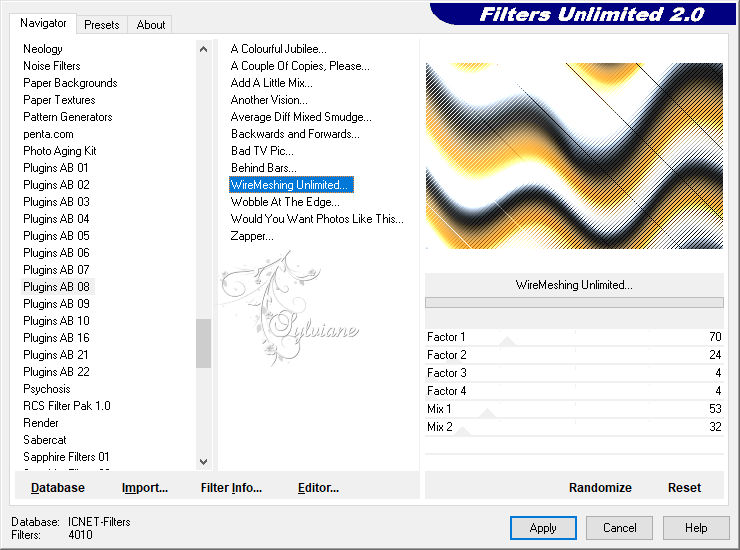Viewport: 740px width, 550px height.
Task: Switch to the Presets tab
Action: [x=101, y=25]
